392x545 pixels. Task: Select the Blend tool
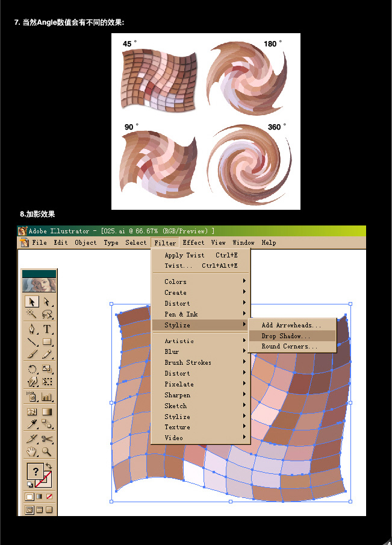click(x=46, y=424)
